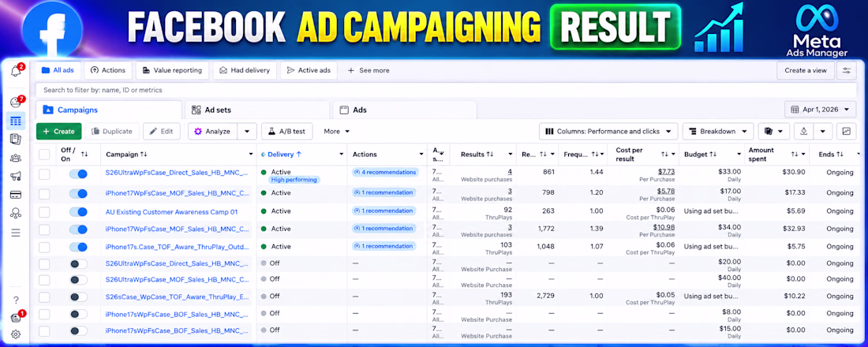868x347 pixels.
Task: Click the green Create button
Action: pyautogui.click(x=58, y=131)
